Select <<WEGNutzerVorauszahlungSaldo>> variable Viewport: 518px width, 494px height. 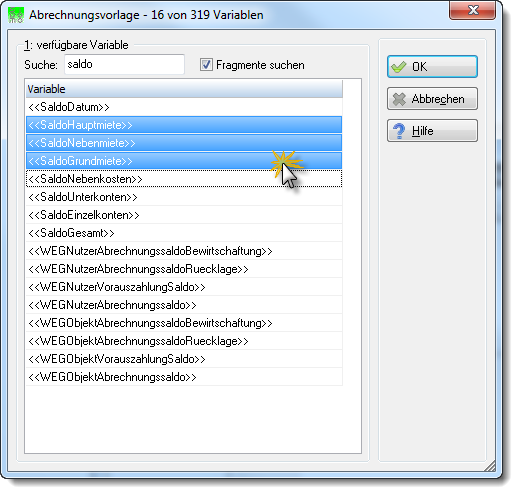pyautogui.click(x=184, y=287)
